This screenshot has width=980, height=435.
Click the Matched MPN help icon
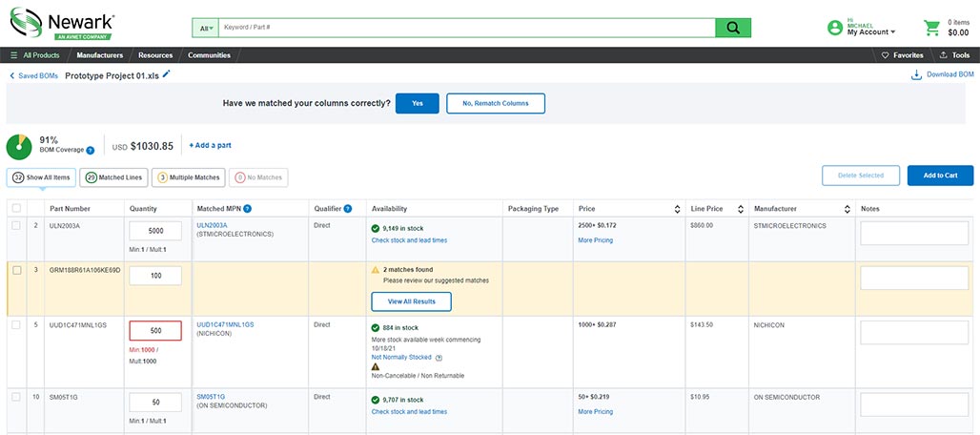[248, 209]
